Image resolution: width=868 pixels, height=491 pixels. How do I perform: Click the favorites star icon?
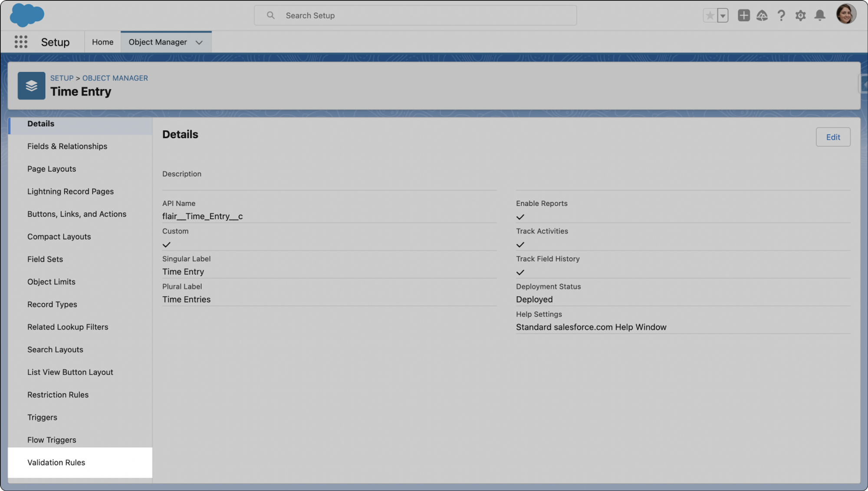point(710,16)
